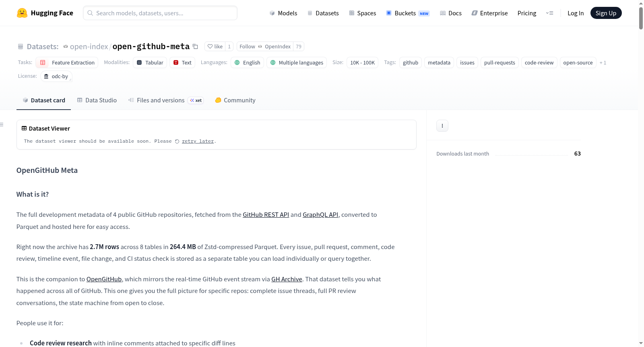Open the Datasets page
This screenshot has height=347, width=644.
(323, 13)
